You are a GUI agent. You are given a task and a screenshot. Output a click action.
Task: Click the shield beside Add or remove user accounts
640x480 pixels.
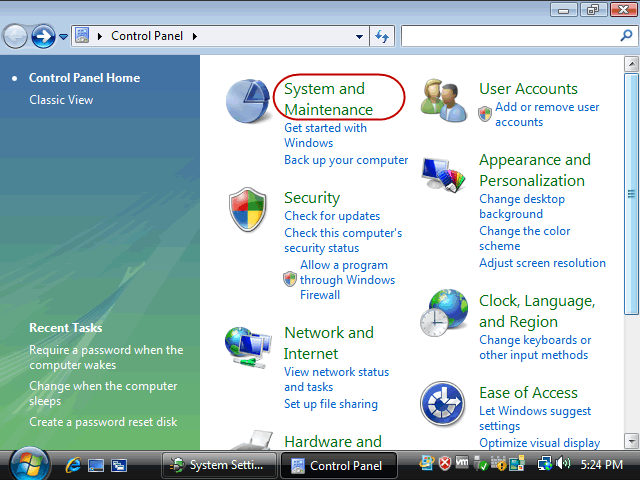485,114
